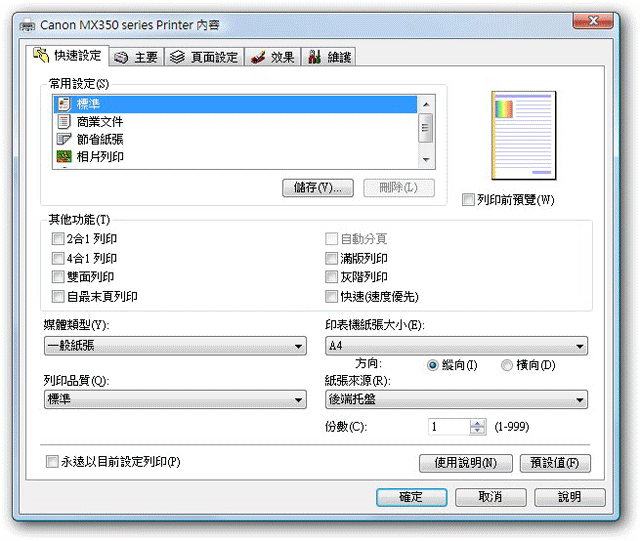The image size is (640, 541).
Task: Click the 儲存(V)... button
Action: tap(318, 188)
